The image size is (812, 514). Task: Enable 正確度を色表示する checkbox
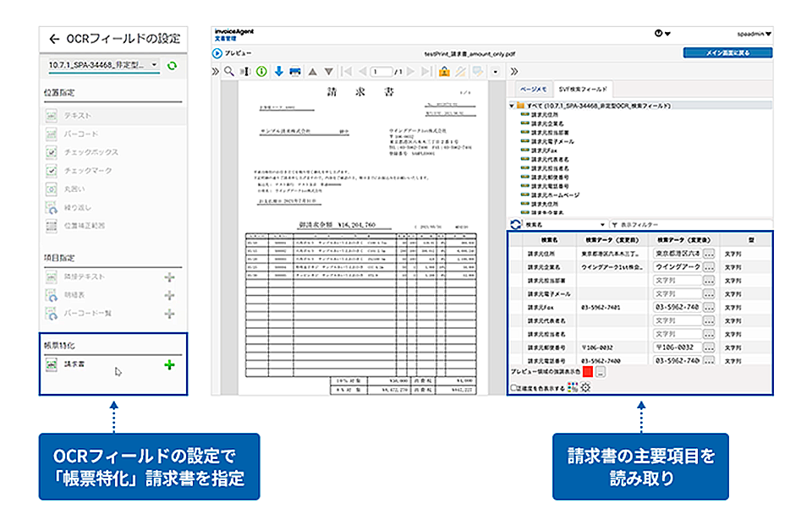[513, 387]
